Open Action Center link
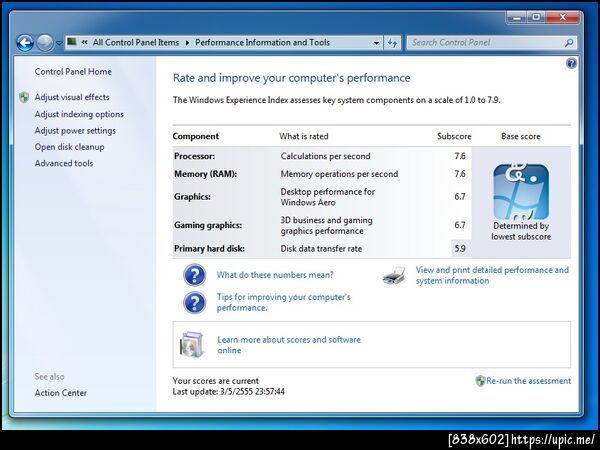 [60, 393]
